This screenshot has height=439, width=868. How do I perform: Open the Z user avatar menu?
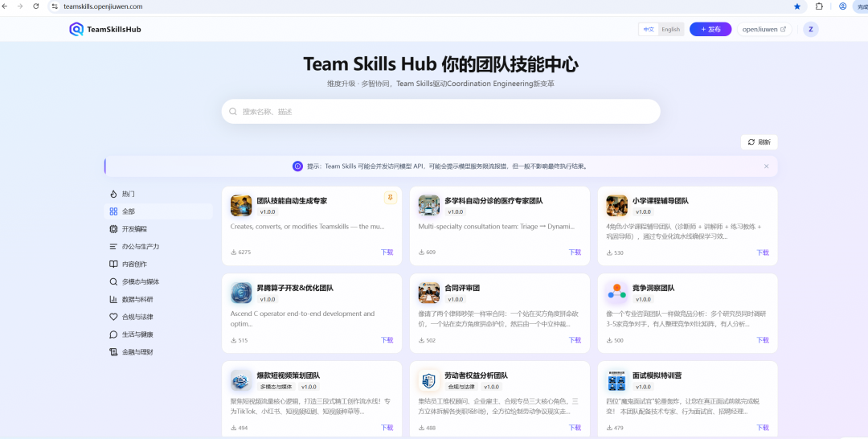[811, 29]
